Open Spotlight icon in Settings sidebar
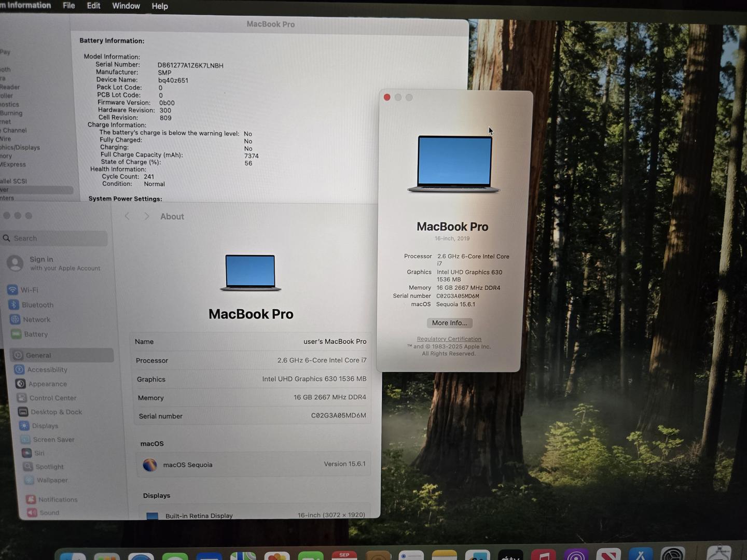This screenshot has width=747, height=560. (28, 467)
